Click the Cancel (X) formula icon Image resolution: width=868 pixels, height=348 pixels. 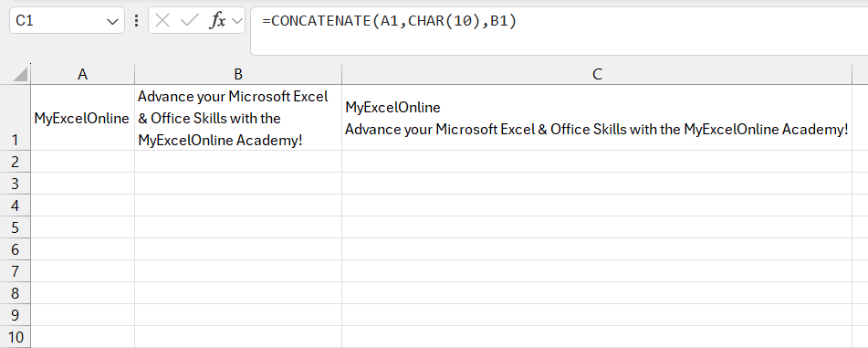click(162, 21)
